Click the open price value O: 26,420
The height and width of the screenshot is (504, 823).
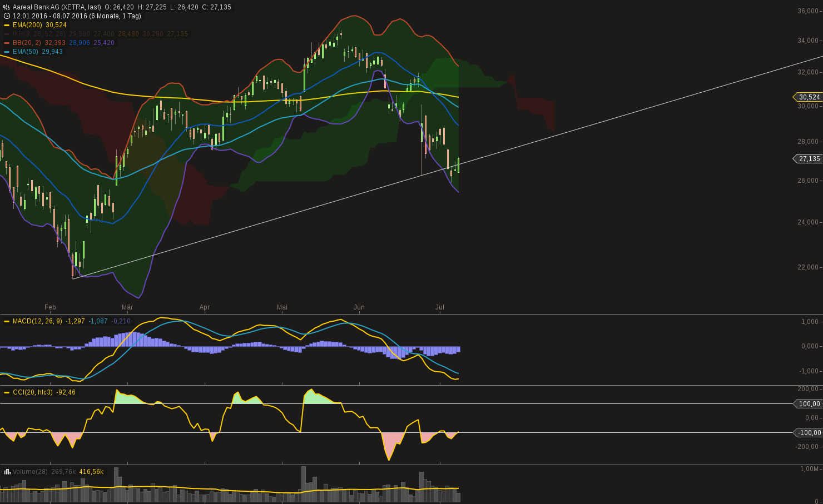click(119, 7)
